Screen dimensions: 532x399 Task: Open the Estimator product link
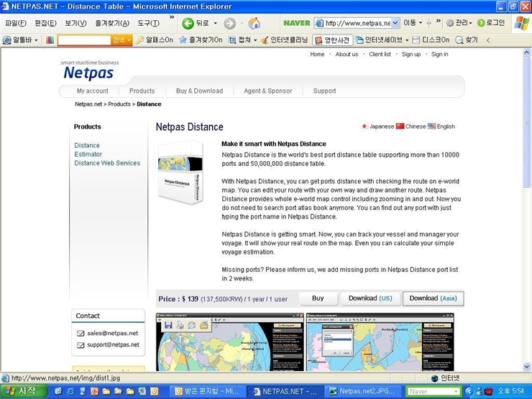pos(88,154)
